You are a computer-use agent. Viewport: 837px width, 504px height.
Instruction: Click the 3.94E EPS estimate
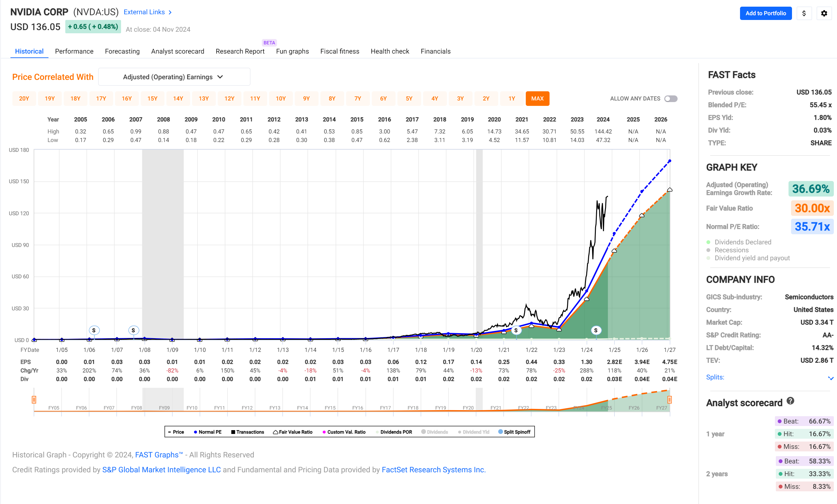pos(642,362)
